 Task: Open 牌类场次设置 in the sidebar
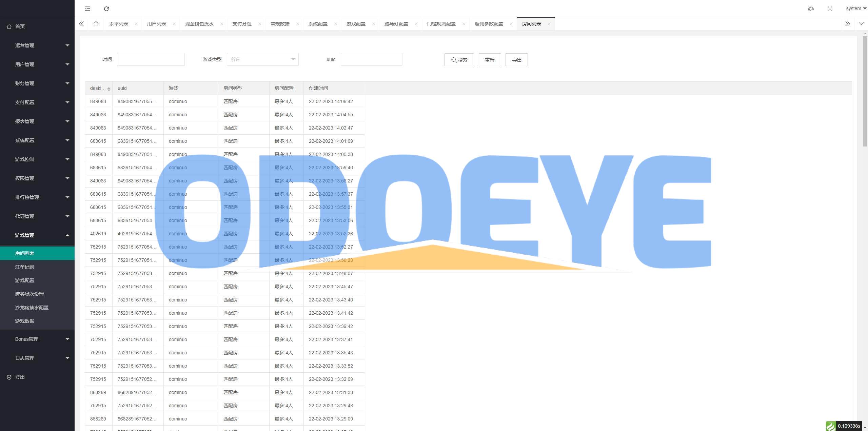tap(37, 294)
